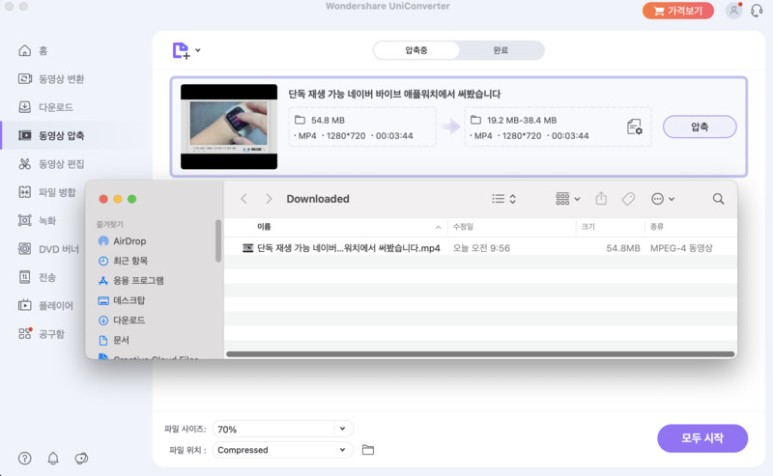773x476 pixels.
Task: Select 다운로드 in Finder sidebar
Action: pyautogui.click(x=122, y=320)
